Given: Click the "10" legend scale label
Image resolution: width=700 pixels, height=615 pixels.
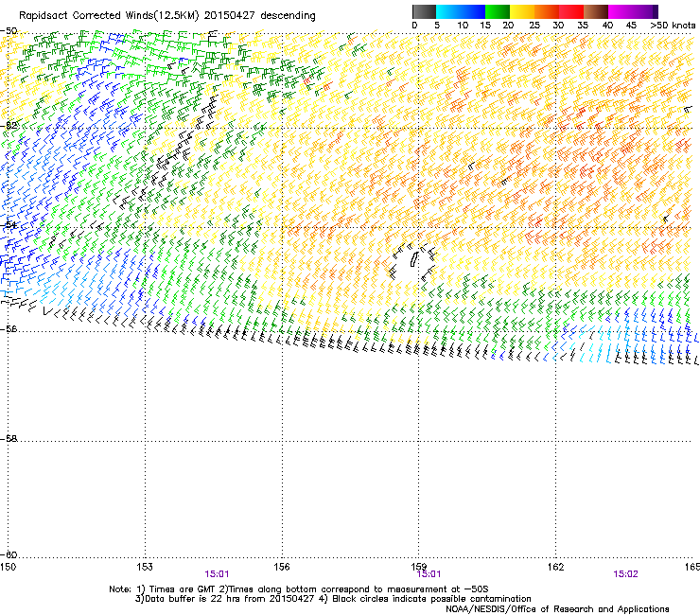Looking at the screenshot, I should (463, 26).
